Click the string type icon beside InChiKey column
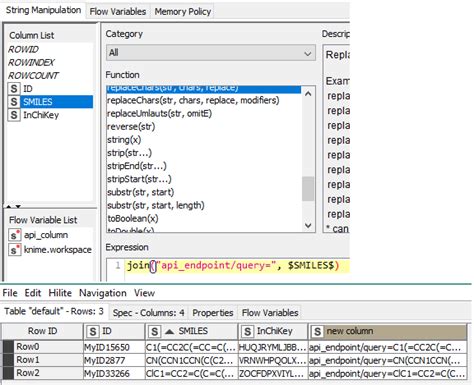The image size is (474, 385). [14, 115]
